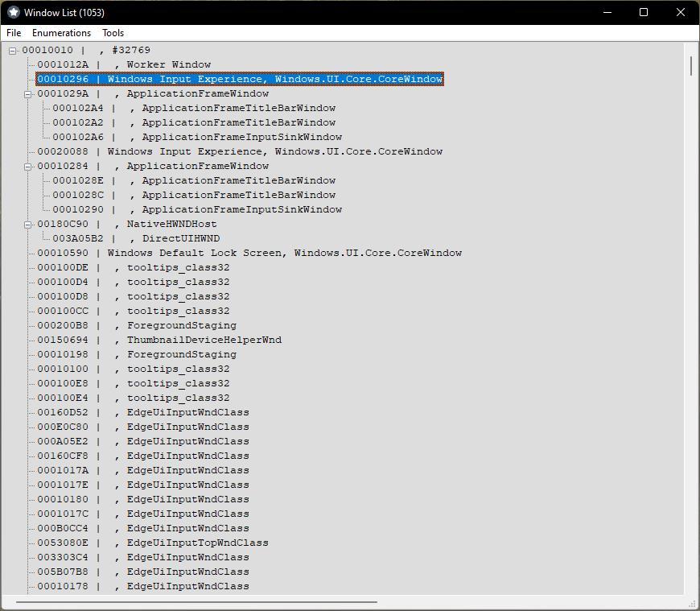
Task: Select 000E0C80 EdgeUiInputWndClass row
Action: [143, 427]
